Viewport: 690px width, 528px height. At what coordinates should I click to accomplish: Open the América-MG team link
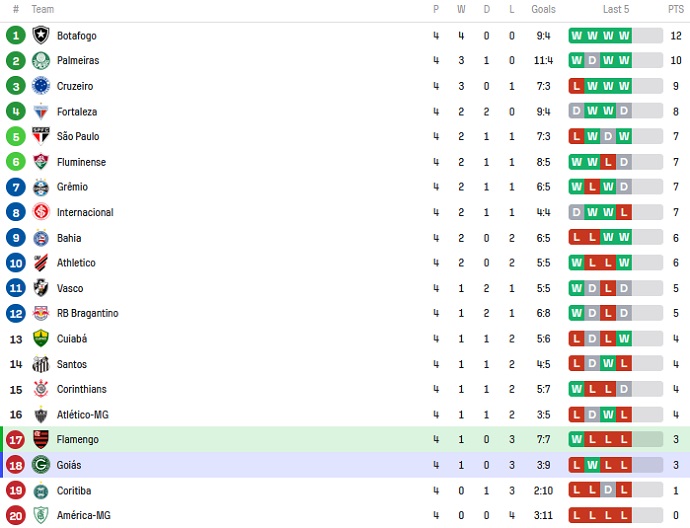(81, 515)
